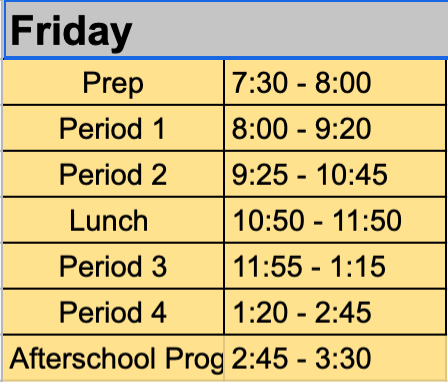Select the 8:00 - 9:20 time cell
448x382 pixels.
coord(335,128)
